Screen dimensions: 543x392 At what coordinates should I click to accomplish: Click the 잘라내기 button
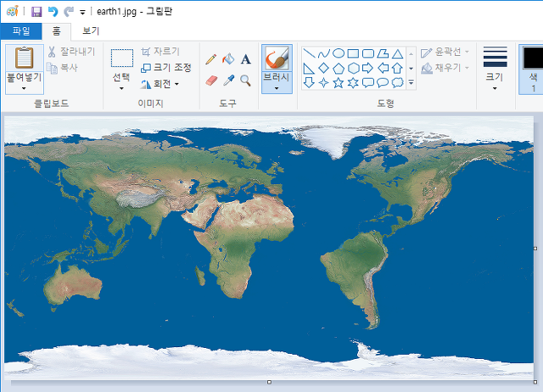pos(71,52)
